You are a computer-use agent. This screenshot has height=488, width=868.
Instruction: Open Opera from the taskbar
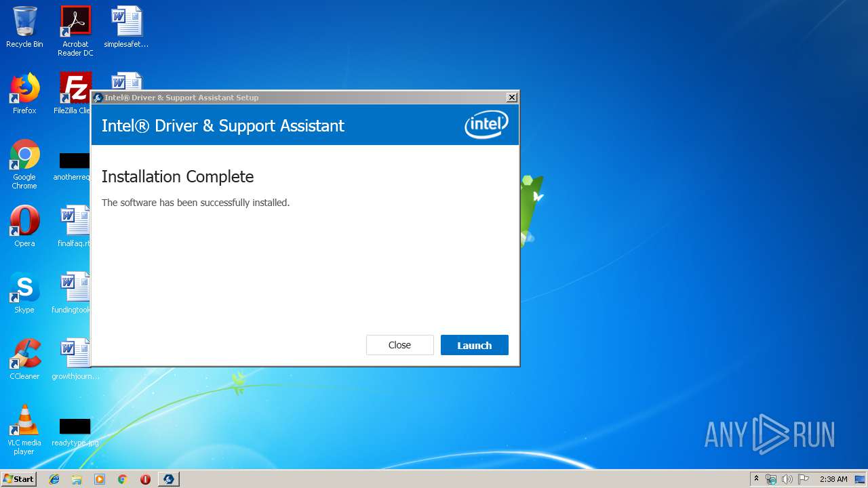click(x=145, y=479)
